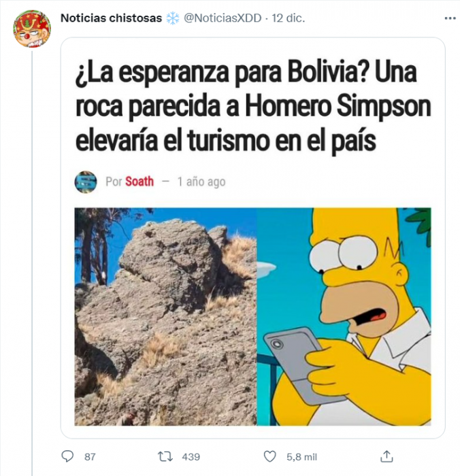The image size is (460, 476).
Task: View the rock formation photo
Action: pyautogui.click(x=165, y=316)
